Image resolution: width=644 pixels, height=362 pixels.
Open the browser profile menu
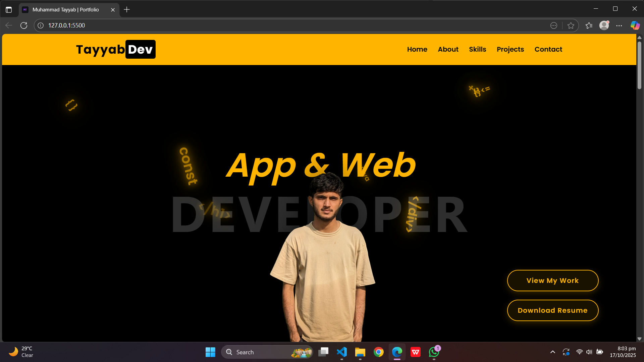click(x=604, y=25)
